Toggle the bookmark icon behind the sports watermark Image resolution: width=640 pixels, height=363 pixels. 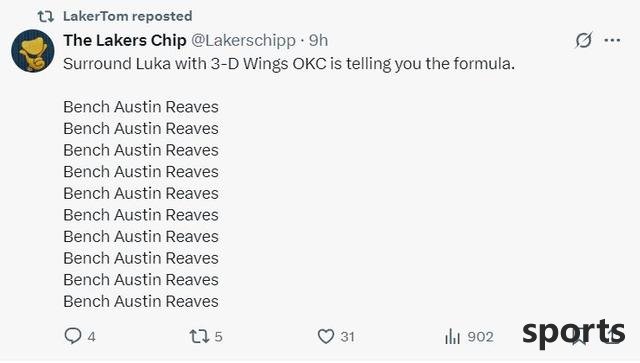pyautogui.click(x=579, y=336)
